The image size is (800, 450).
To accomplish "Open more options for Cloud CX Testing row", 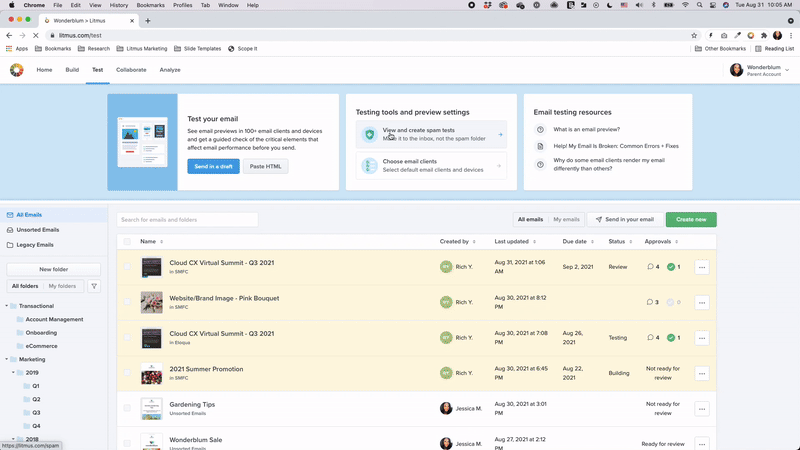I will [x=702, y=338].
